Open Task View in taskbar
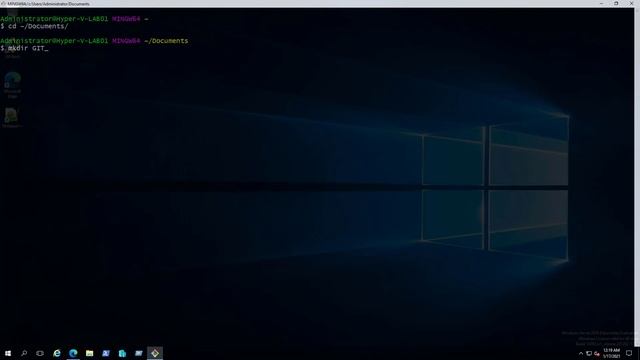The height and width of the screenshot is (360, 640). pos(40,353)
